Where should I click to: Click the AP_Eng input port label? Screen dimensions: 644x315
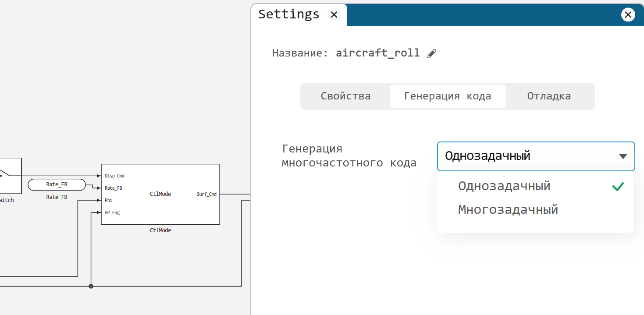click(112, 212)
